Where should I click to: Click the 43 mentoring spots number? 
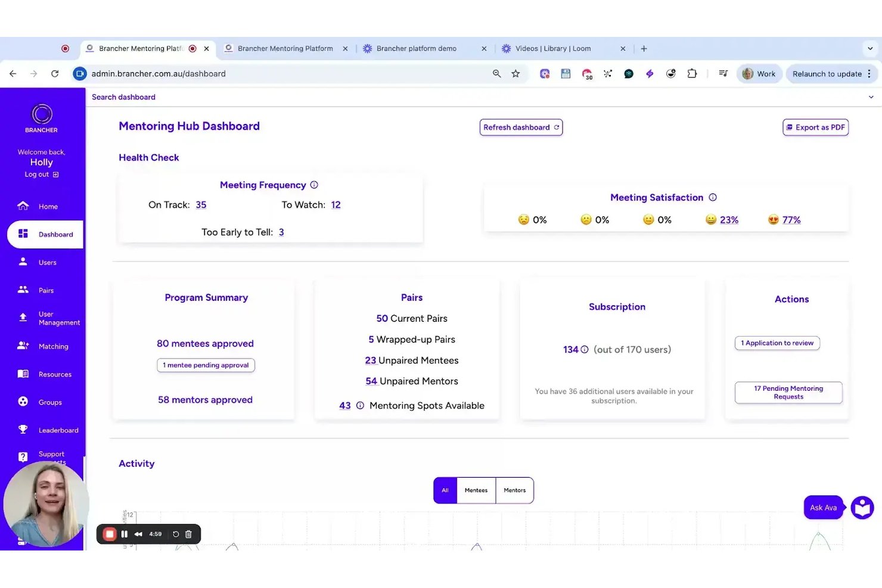(x=345, y=406)
